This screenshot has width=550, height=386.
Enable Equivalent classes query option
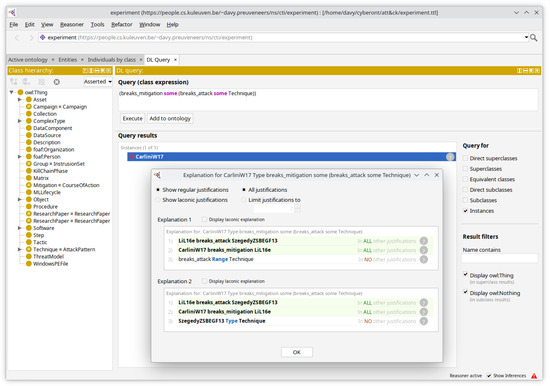coord(465,179)
